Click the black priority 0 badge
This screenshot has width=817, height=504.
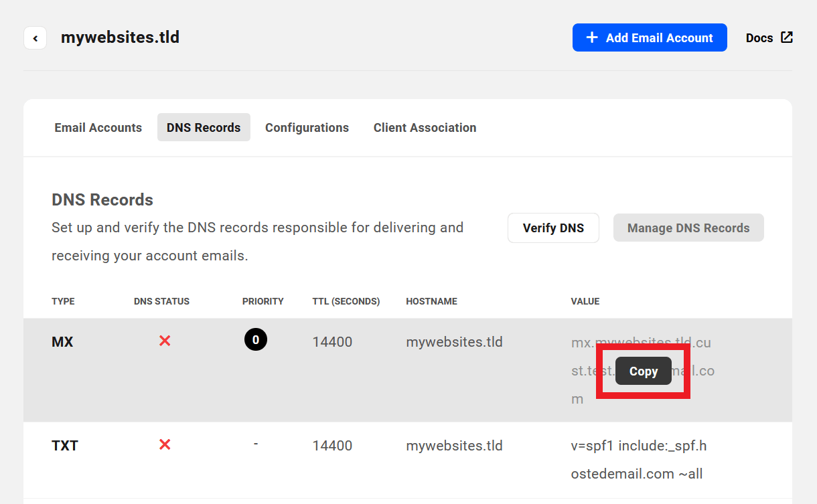point(256,339)
